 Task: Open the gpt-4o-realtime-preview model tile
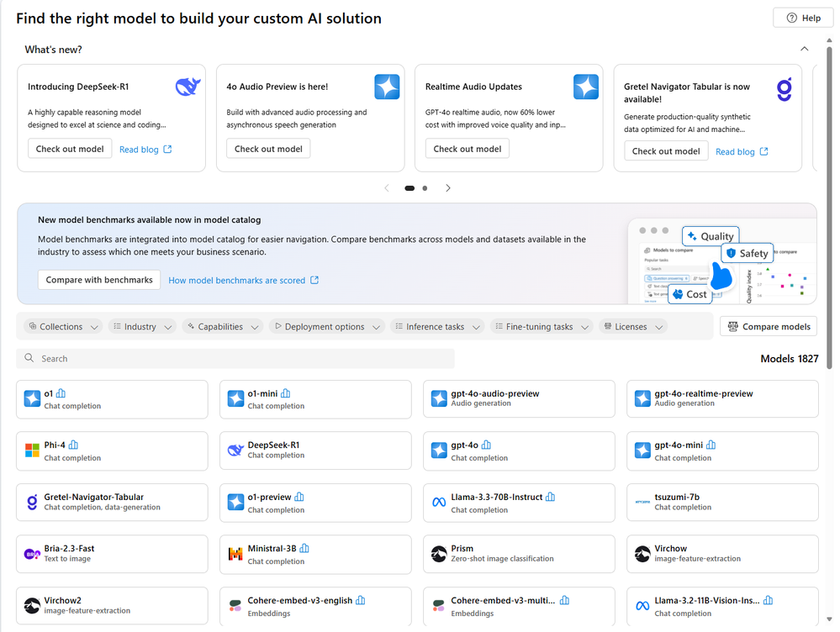722,399
